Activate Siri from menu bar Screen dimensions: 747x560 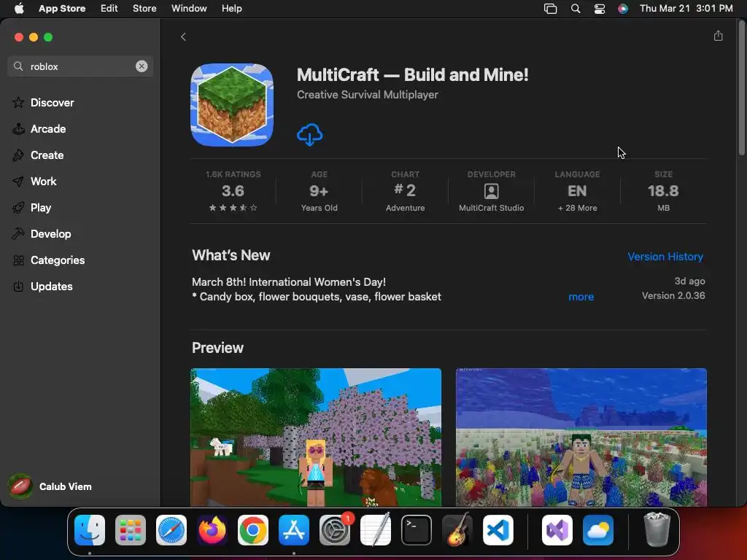click(623, 9)
